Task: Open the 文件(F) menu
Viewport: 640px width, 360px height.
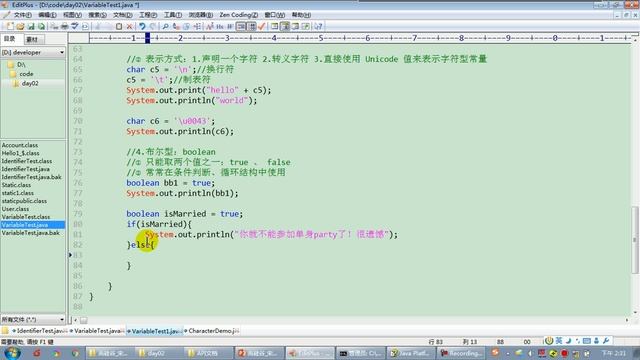Action: (x=22, y=15)
